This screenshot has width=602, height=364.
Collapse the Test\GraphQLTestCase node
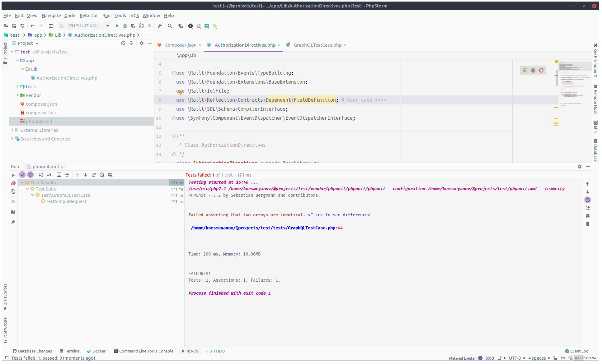coord(33,195)
